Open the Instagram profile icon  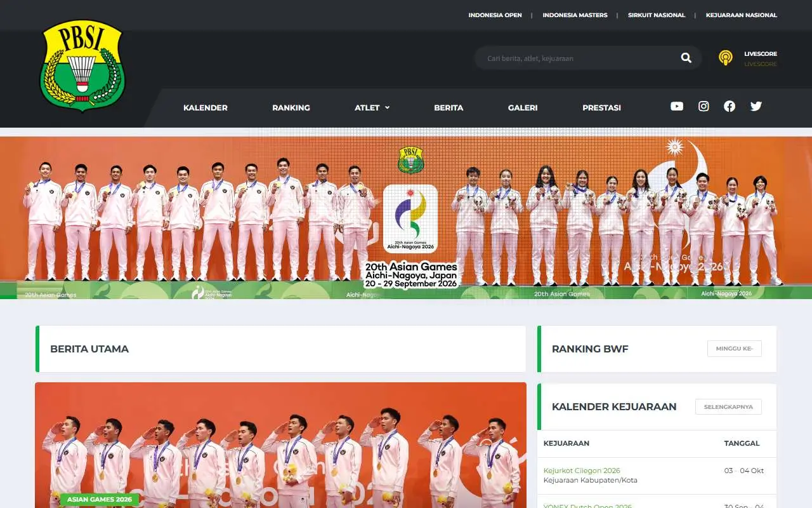coord(704,107)
